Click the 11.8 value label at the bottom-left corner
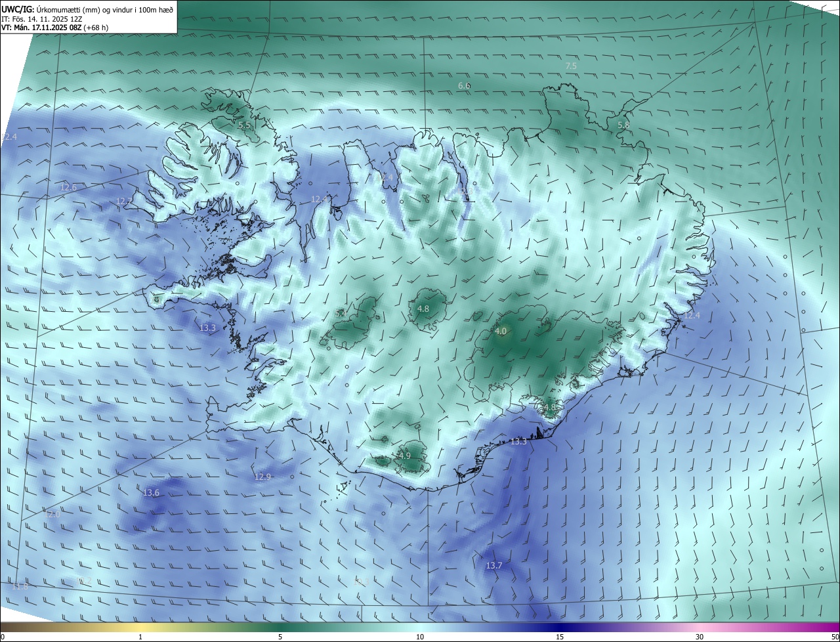This screenshot has width=840, height=642. (20, 586)
